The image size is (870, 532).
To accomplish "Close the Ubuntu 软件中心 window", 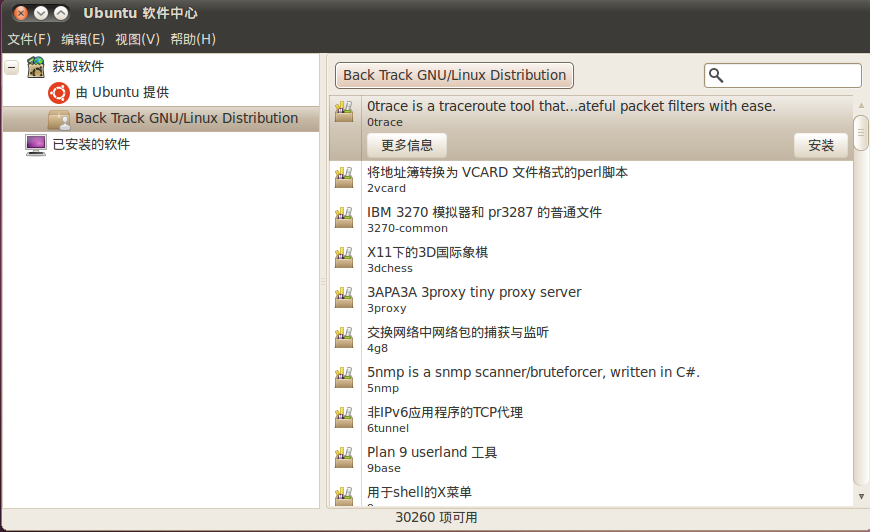I will click(x=21, y=13).
